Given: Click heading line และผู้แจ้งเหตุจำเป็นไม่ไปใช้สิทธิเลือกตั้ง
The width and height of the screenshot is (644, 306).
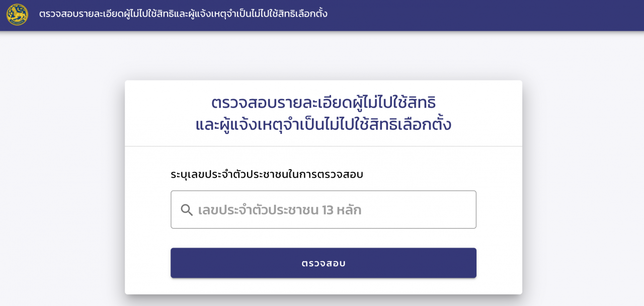Looking at the screenshot, I should click(x=323, y=124).
